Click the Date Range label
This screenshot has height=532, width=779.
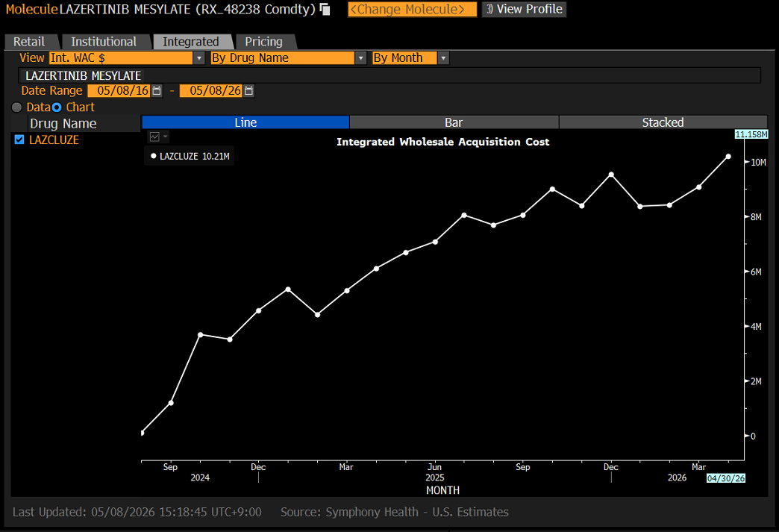pyautogui.click(x=51, y=90)
